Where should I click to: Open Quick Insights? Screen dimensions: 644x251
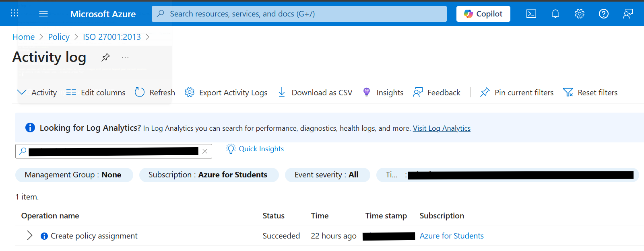pyautogui.click(x=255, y=149)
